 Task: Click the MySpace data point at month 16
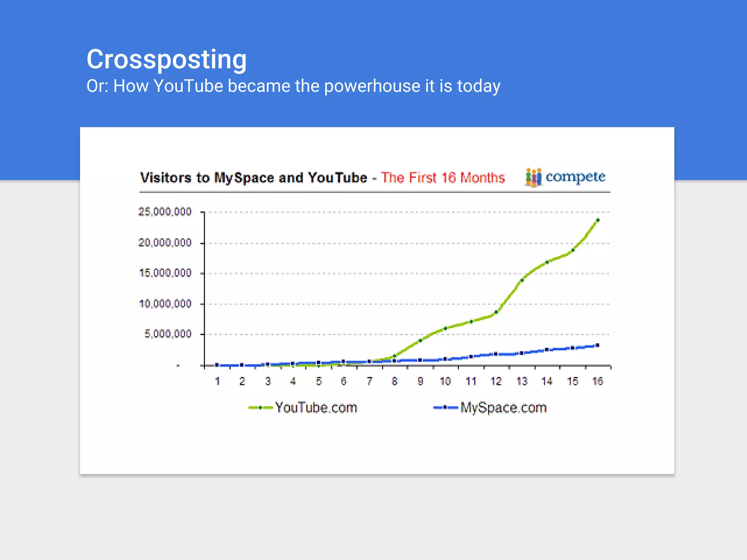tap(597, 345)
